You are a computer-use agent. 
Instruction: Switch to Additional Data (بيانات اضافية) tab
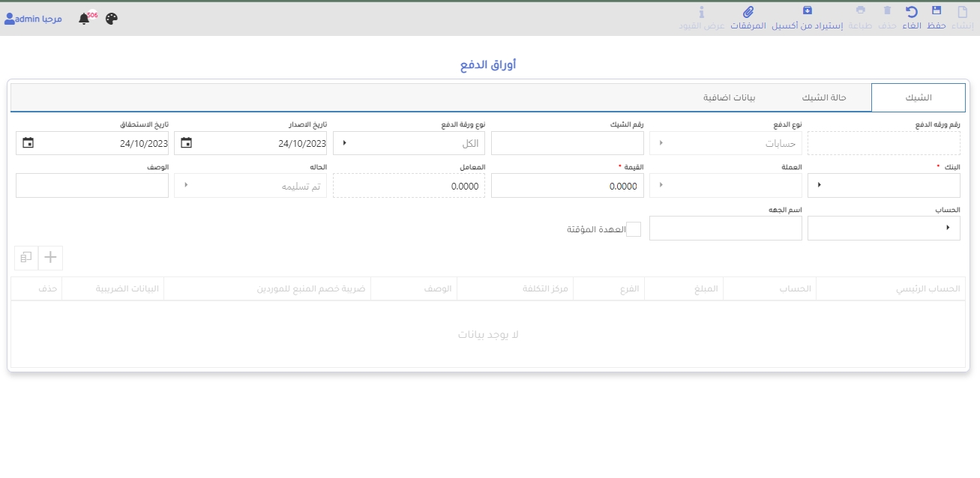(729, 98)
